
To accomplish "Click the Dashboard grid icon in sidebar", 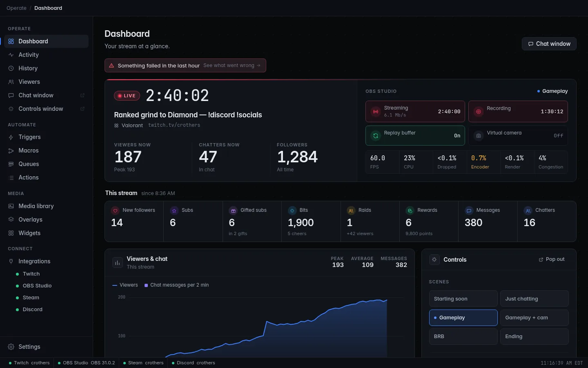I will 11,41.
